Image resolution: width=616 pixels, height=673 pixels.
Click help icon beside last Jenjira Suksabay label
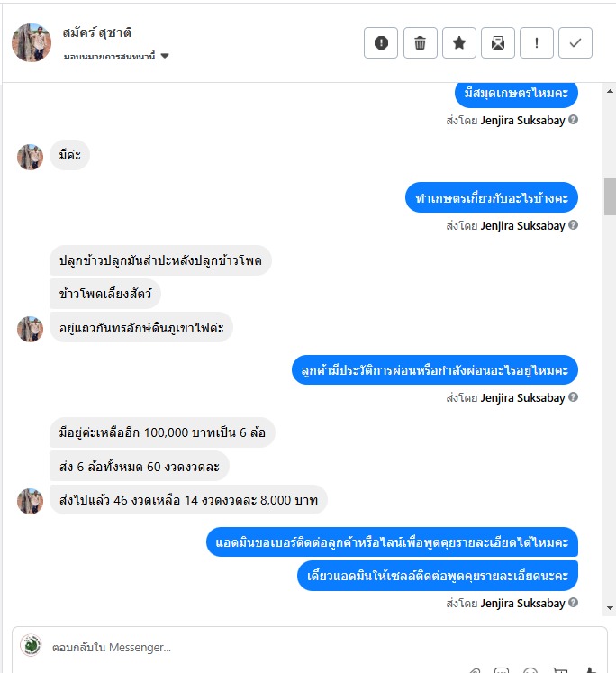573,603
